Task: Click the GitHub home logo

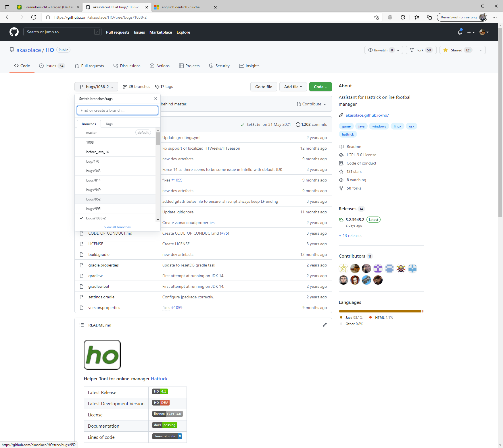Action: tap(14, 32)
